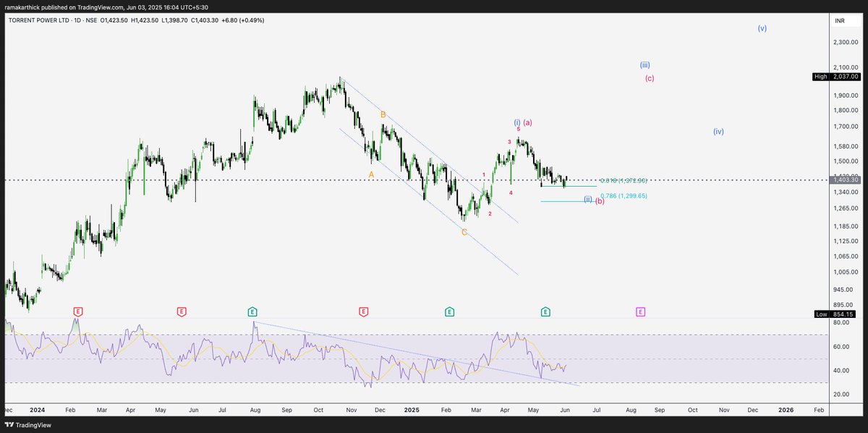
Task: Click the red minor wave 2 label
Action: coord(490,214)
